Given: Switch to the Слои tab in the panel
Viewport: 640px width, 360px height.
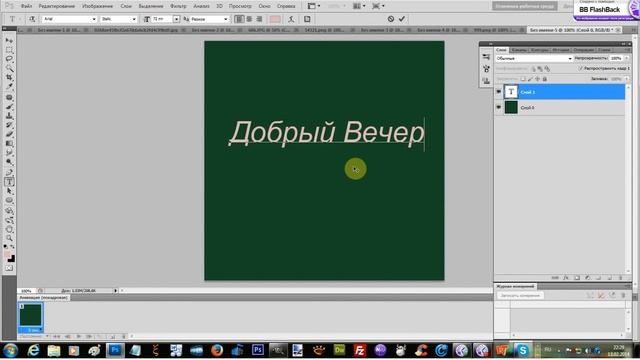Looking at the screenshot, I should pos(501,50).
